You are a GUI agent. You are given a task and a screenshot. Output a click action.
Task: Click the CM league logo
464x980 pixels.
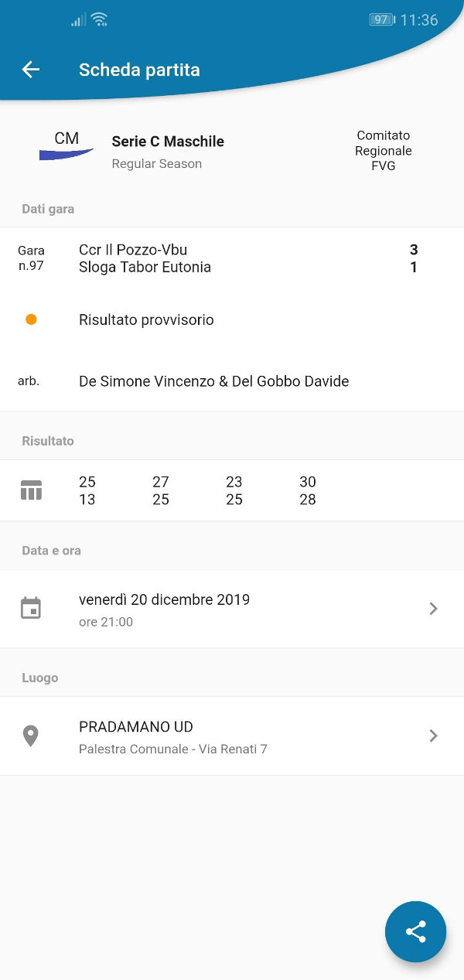click(x=67, y=145)
